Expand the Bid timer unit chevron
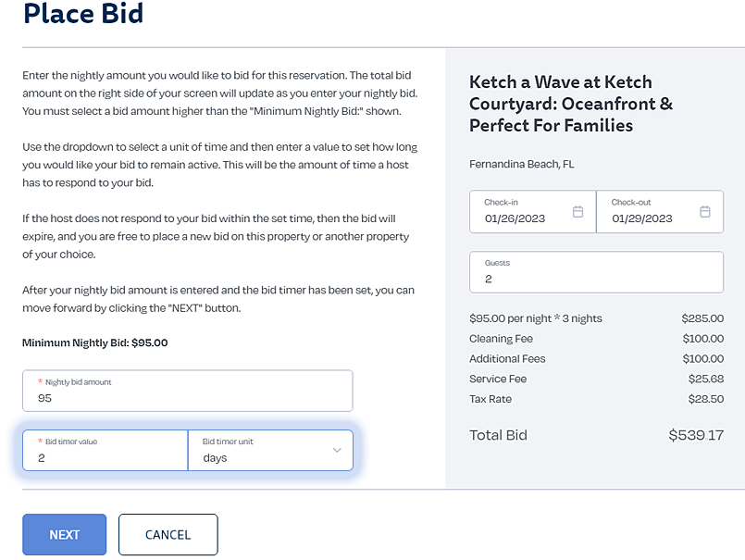Image resolution: width=745 pixels, height=560 pixels. click(x=336, y=451)
